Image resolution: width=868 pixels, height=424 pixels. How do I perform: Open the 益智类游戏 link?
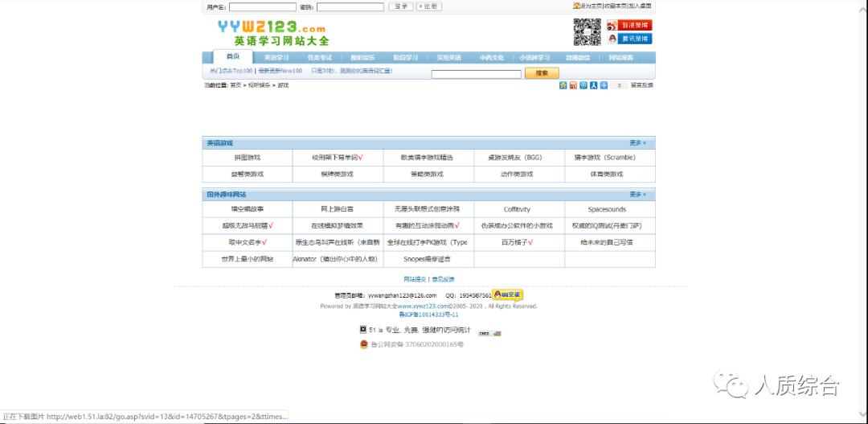point(248,174)
